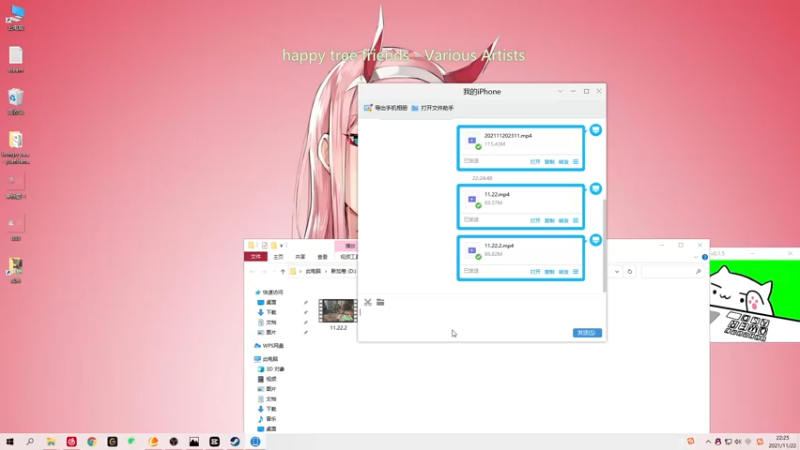Viewport: 800px width, 450px height.
Task: Select 文档 under Quick access in Explorer
Action: coord(267,322)
